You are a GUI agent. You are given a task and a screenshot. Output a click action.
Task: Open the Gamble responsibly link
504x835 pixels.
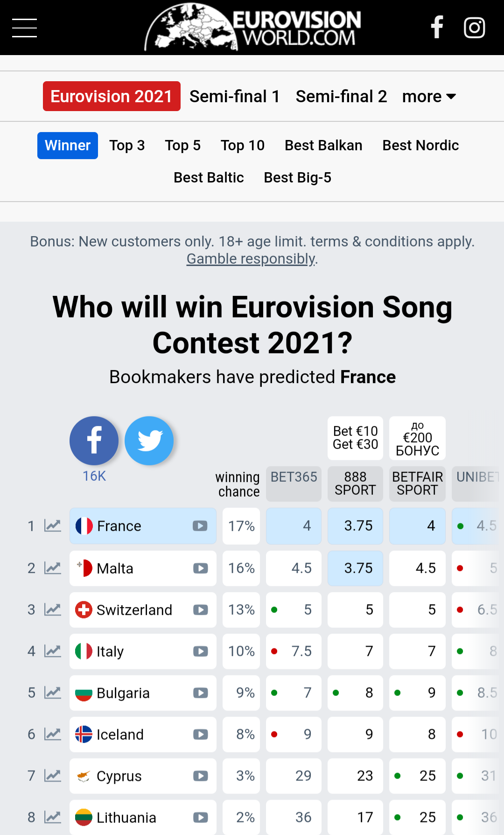251,259
